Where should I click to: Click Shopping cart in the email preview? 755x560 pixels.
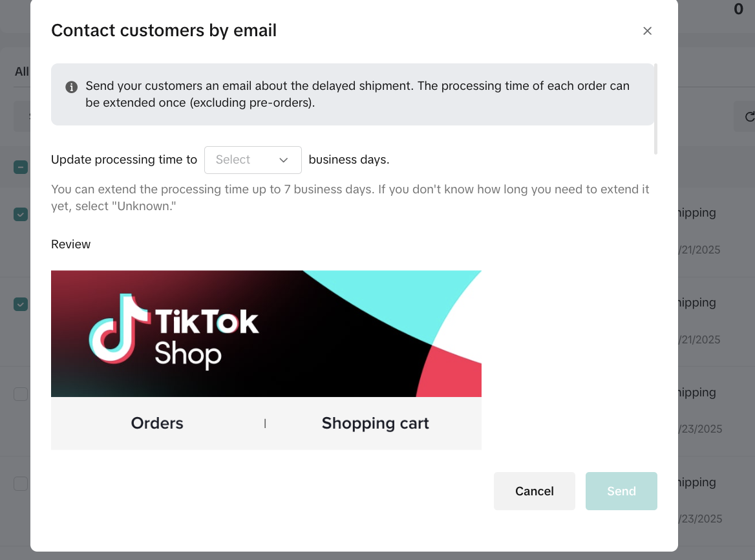point(375,424)
